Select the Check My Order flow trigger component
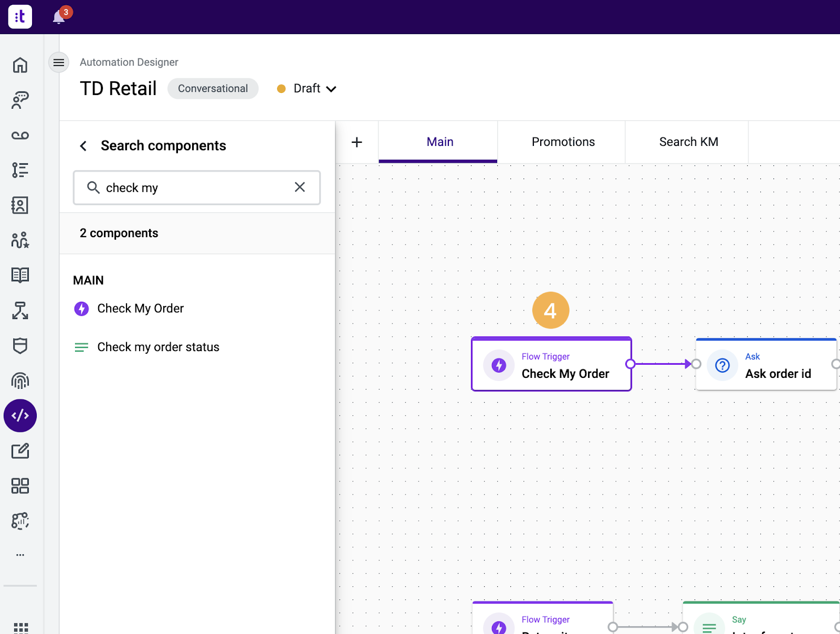This screenshot has height=634, width=840. coord(551,365)
